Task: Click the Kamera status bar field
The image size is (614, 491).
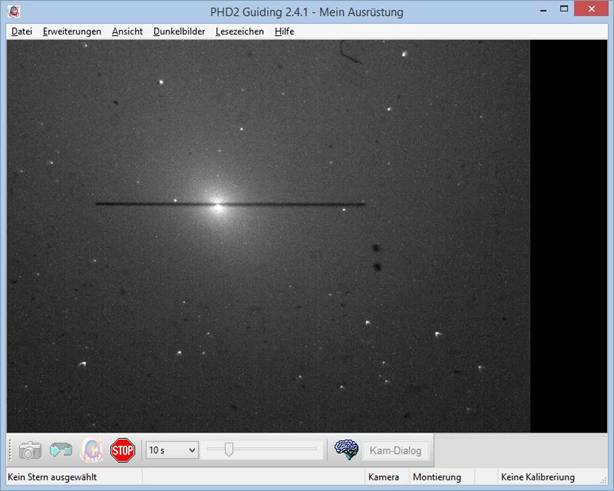Action: coord(384,477)
